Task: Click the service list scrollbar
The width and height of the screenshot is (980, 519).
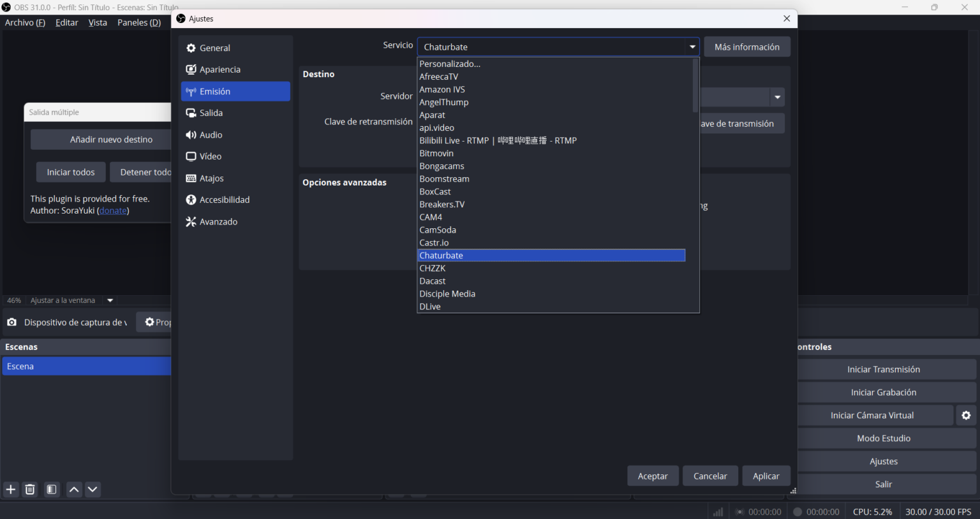Action: coord(695,86)
